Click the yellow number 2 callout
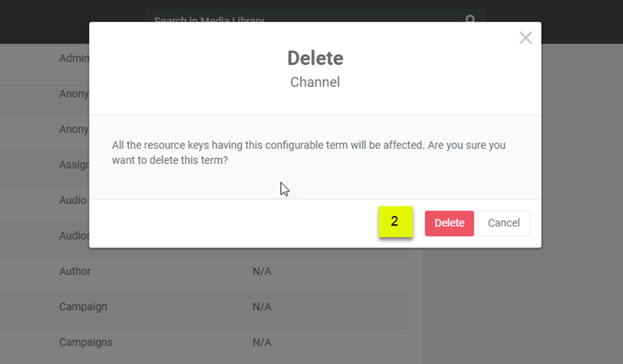The width and height of the screenshot is (623, 364). click(x=395, y=222)
